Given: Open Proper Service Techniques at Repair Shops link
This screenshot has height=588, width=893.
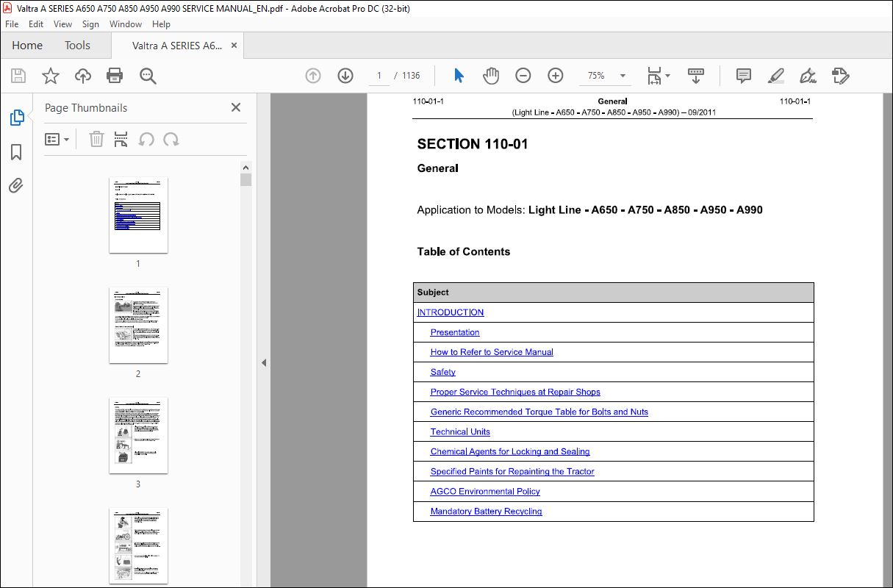Looking at the screenshot, I should pos(515,392).
